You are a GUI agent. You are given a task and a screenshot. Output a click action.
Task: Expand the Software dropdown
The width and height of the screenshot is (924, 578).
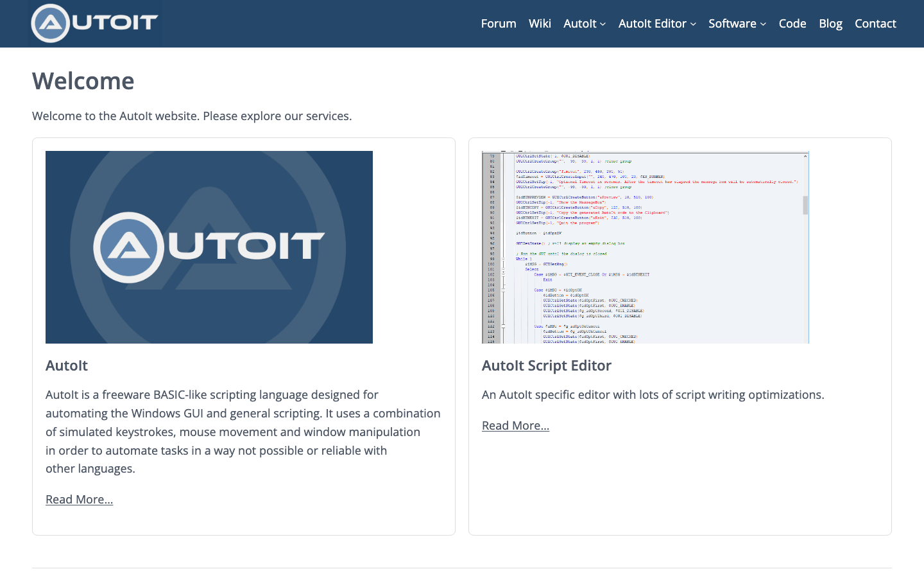click(736, 23)
